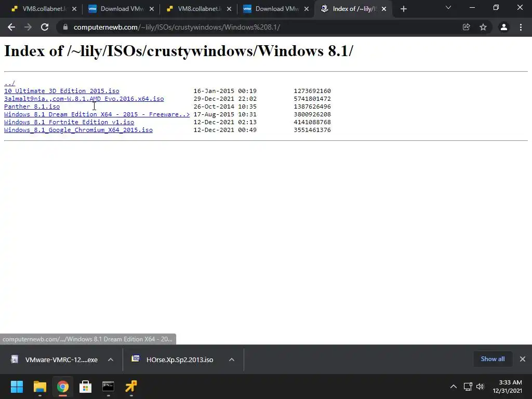Screen dimensions: 532x399
Task: Open a new tab
Action: [403, 9]
